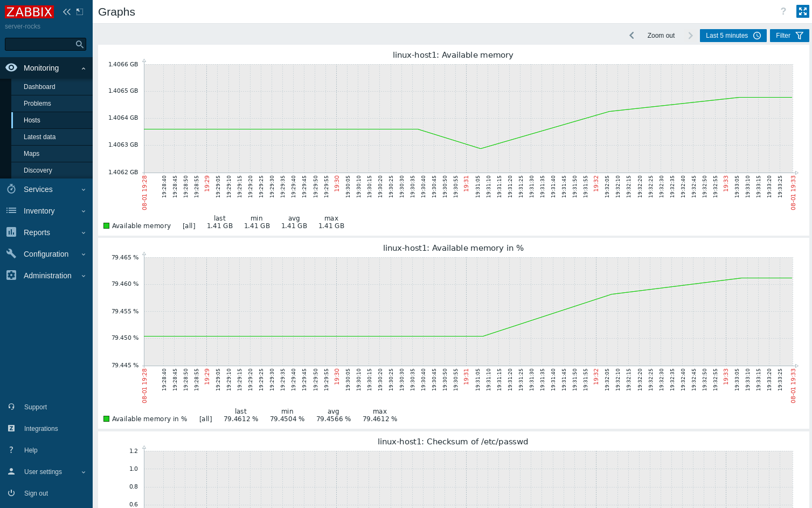
Task: Click the Services stopwatch icon
Action: [11, 189]
